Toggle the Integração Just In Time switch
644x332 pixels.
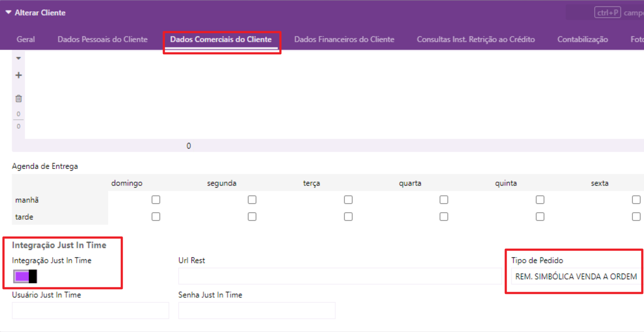click(25, 276)
